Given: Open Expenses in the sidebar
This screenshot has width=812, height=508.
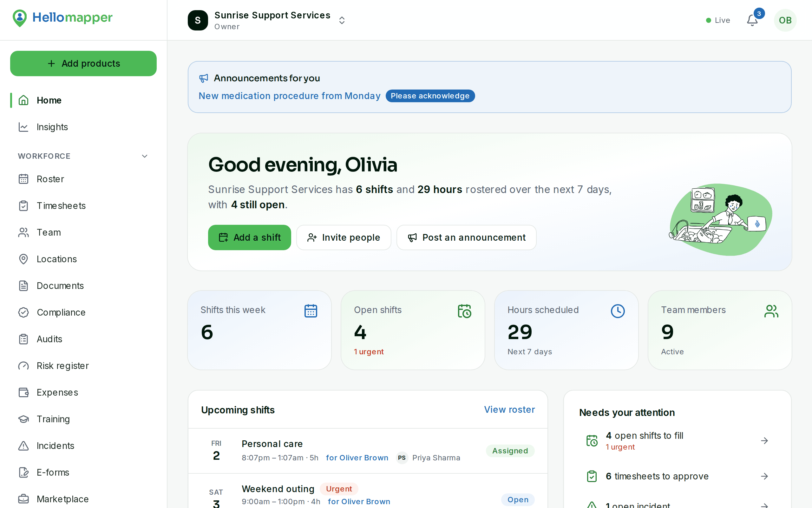Looking at the screenshot, I should (x=83, y=392).
